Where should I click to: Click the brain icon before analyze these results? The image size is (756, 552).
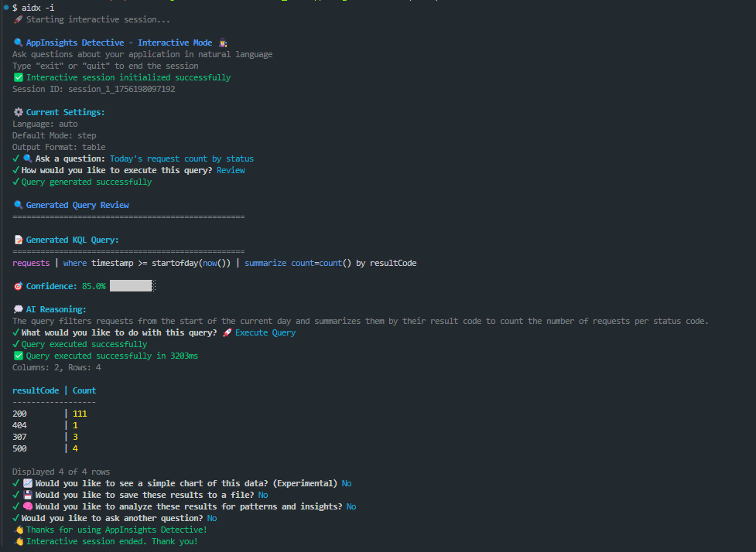(28, 506)
